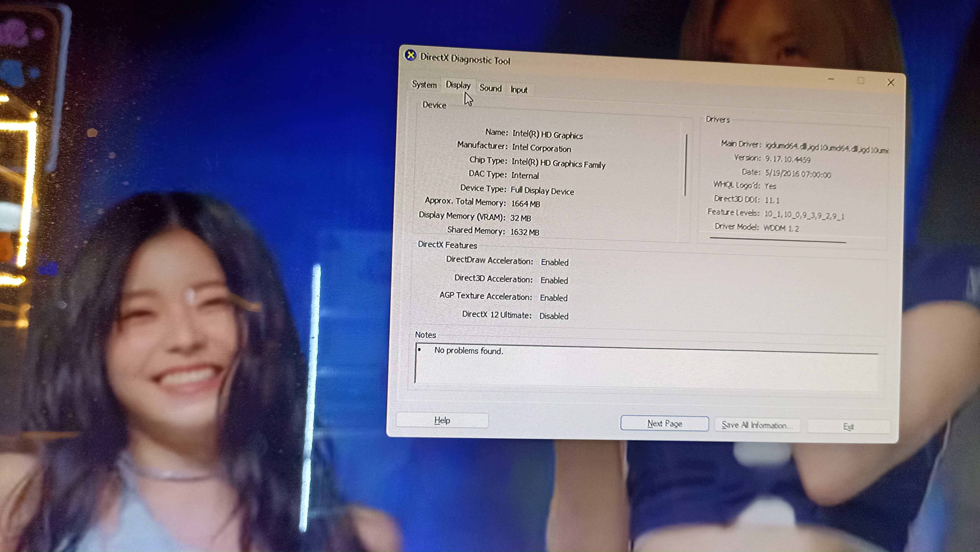Click the '1664 MB' total memory value

pos(525,204)
